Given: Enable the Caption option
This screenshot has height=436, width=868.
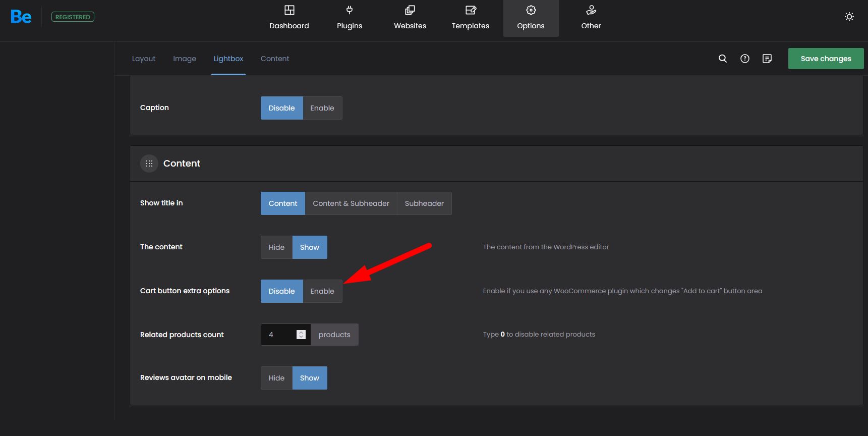Looking at the screenshot, I should pyautogui.click(x=322, y=108).
